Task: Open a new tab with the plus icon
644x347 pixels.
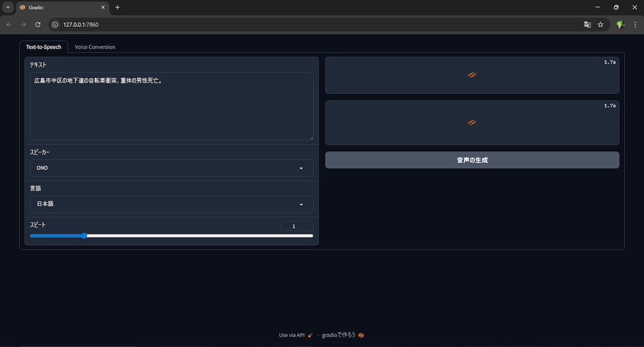Action: point(117,7)
